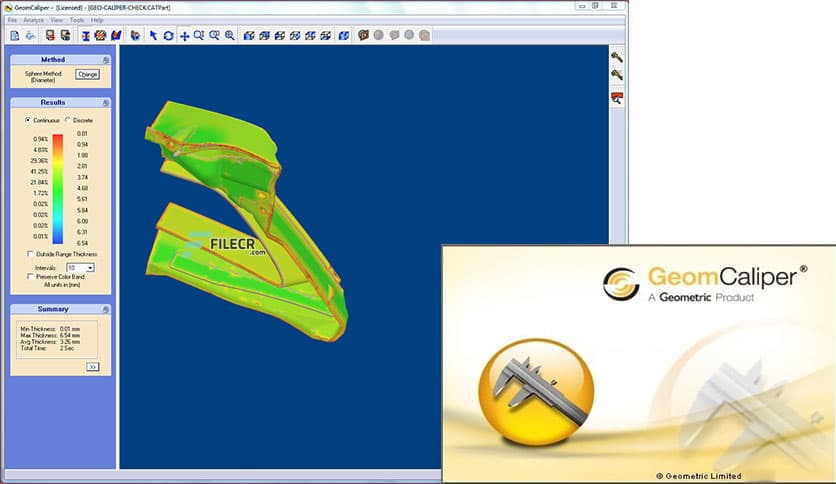The width and height of the screenshot is (836, 484).
Task: Click the 0.01 scale value
Action: point(82,134)
